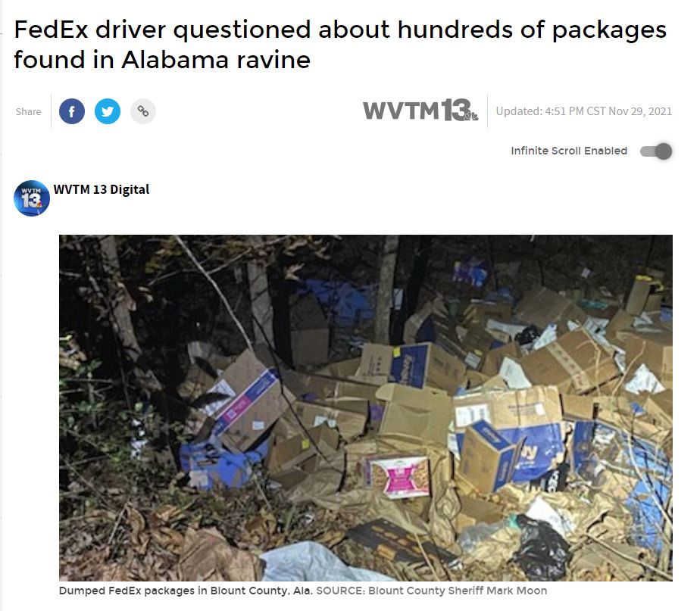Open the dumped FedEx packages photo

[x=366, y=407]
